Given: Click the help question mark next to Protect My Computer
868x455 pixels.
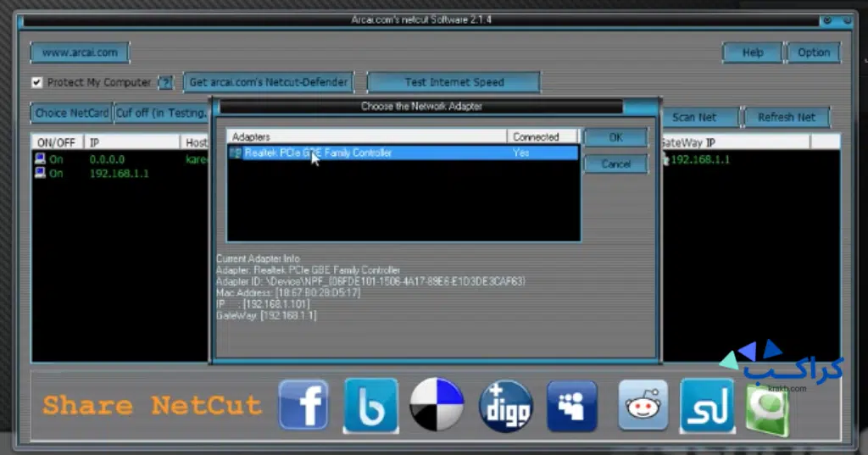Looking at the screenshot, I should 165,82.
